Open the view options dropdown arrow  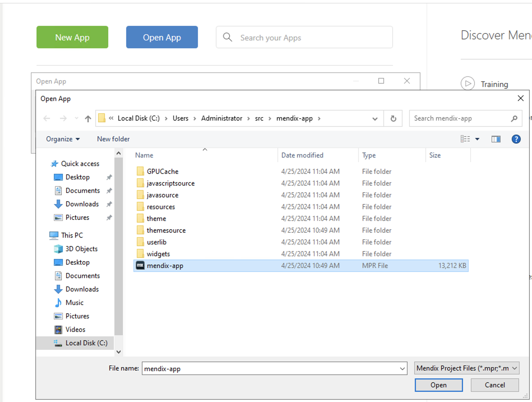click(x=477, y=139)
